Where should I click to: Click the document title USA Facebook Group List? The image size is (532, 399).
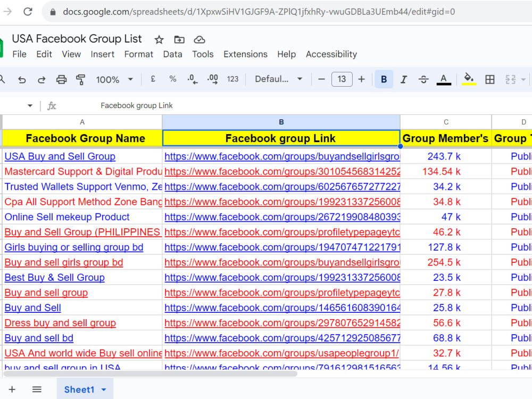(x=77, y=39)
